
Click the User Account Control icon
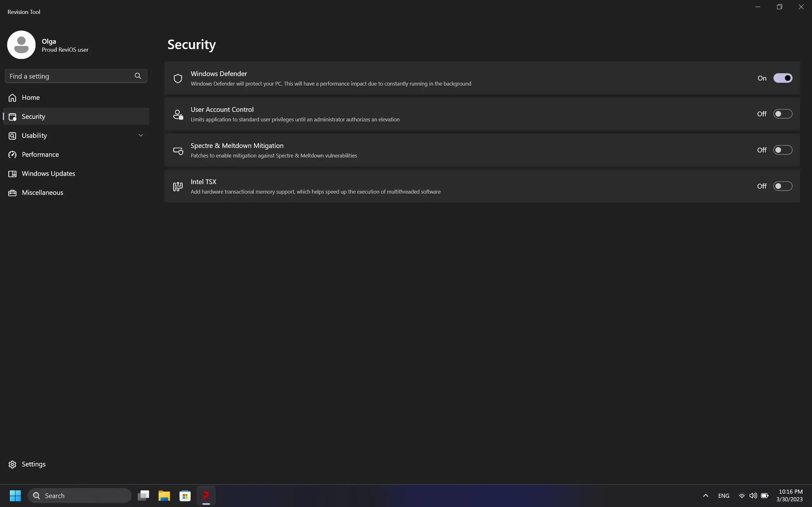pyautogui.click(x=178, y=114)
